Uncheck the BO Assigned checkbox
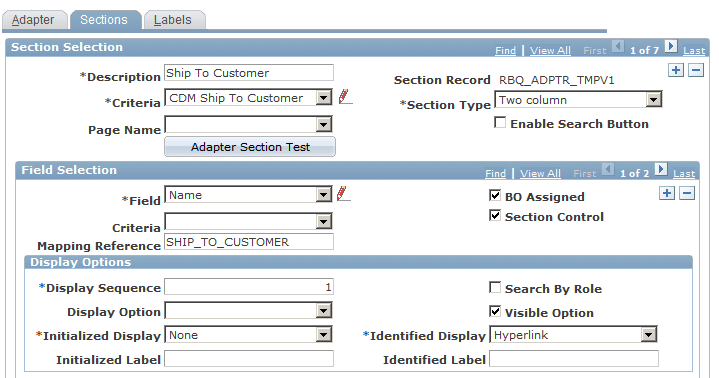Viewport: 719px width, 378px height. 495,195
